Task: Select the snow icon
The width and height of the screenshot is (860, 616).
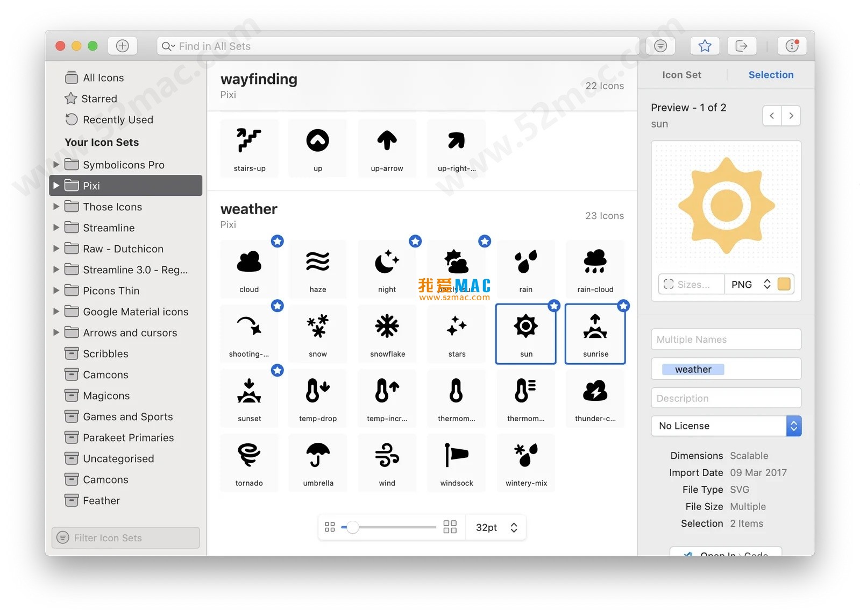Action: 318,334
